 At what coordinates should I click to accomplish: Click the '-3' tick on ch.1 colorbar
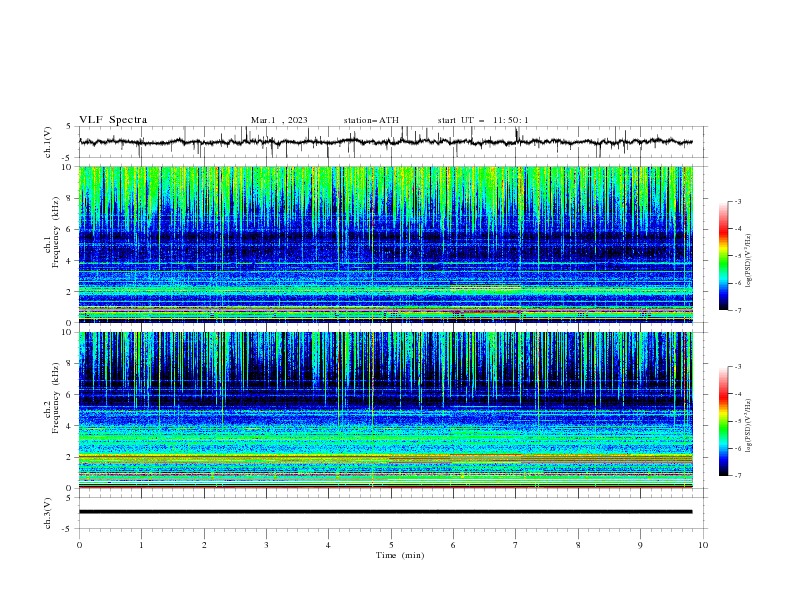tap(737, 201)
